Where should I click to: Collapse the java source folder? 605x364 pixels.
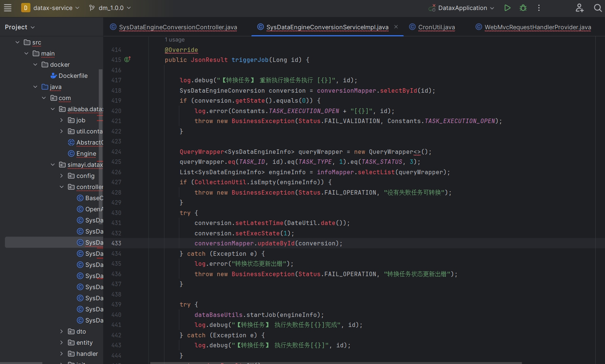point(35,87)
